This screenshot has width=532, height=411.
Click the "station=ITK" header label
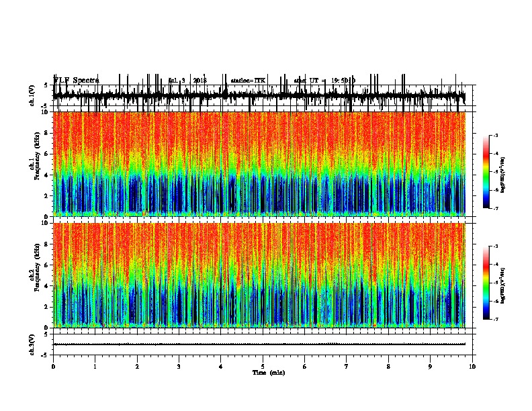point(248,81)
